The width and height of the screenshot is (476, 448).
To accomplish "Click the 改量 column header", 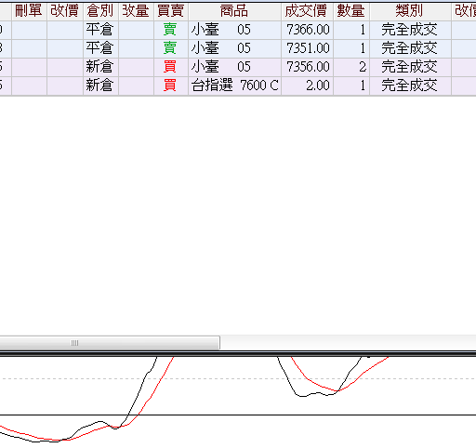I will coord(136,11).
